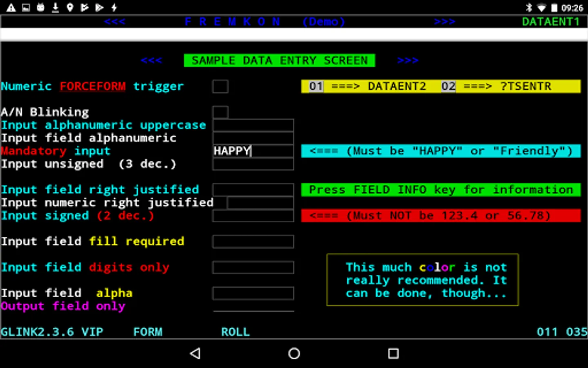The width and height of the screenshot is (588, 368).
Task: Click the Numeric FORCEFORM trigger field
Action: tap(220, 86)
